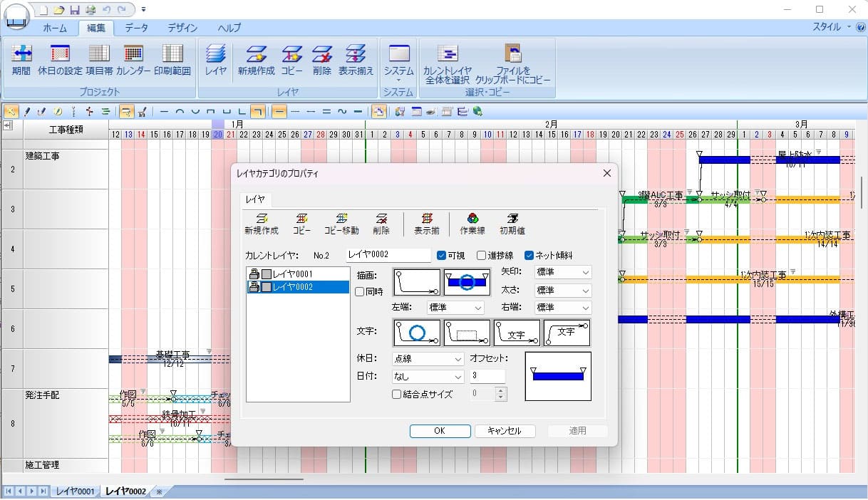Click the オフセット value field
Viewport: 868px width, 500px height.
(487, 376)
